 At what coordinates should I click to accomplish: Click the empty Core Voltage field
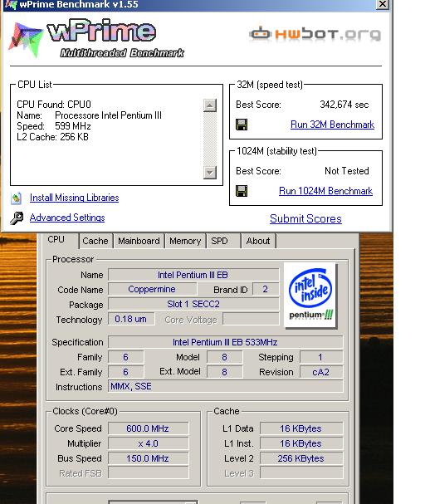point(251,319)
